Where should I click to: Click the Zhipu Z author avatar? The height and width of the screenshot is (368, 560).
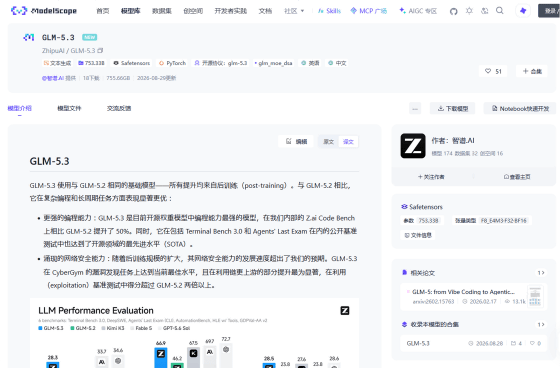(413, 146)
